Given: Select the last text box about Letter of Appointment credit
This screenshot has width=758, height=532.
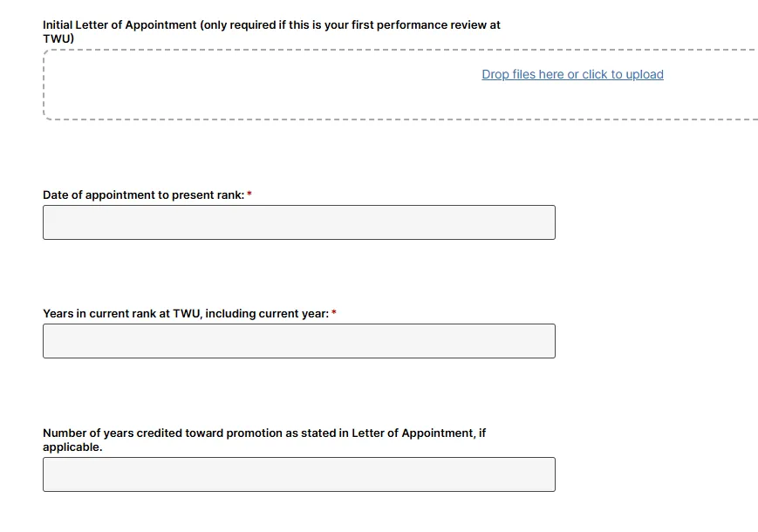Looking at the screenshot, I should pyautogui.click(x=298, y=474).
